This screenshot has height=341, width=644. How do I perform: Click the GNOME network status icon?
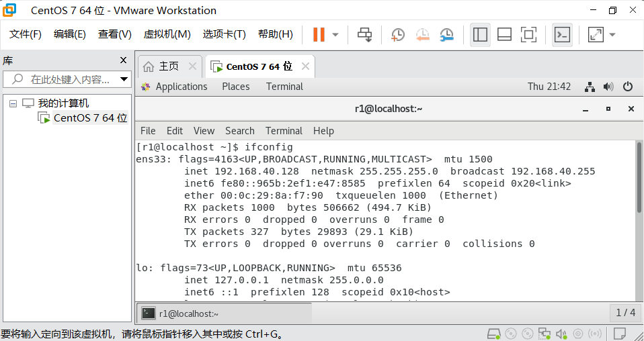[590, 87]
